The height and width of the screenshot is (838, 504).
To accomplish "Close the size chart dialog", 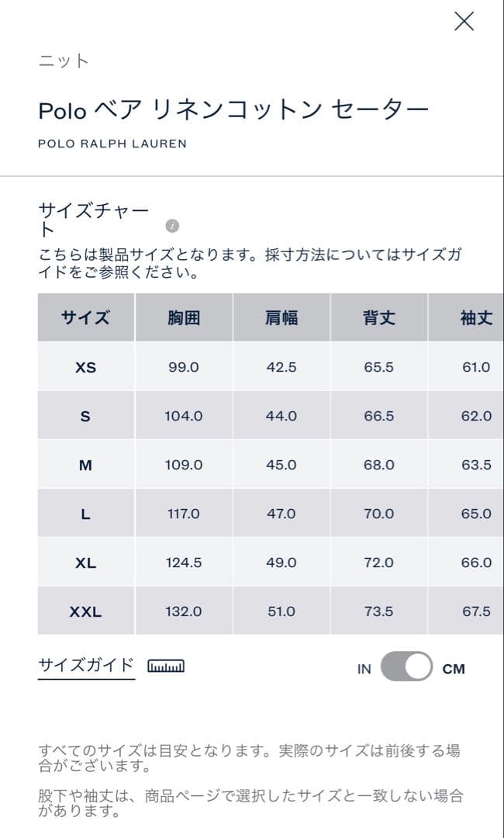I will tap(464, 22).
